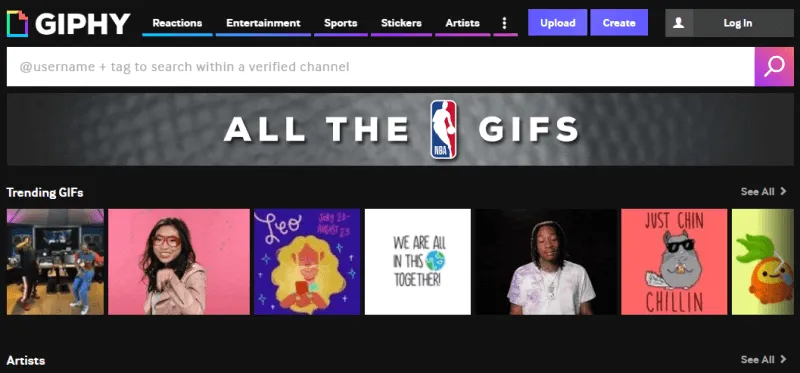The width and height of the screenshot is (800, 373).
Task: Open the Entertainment category
Action: coord(263,23)
